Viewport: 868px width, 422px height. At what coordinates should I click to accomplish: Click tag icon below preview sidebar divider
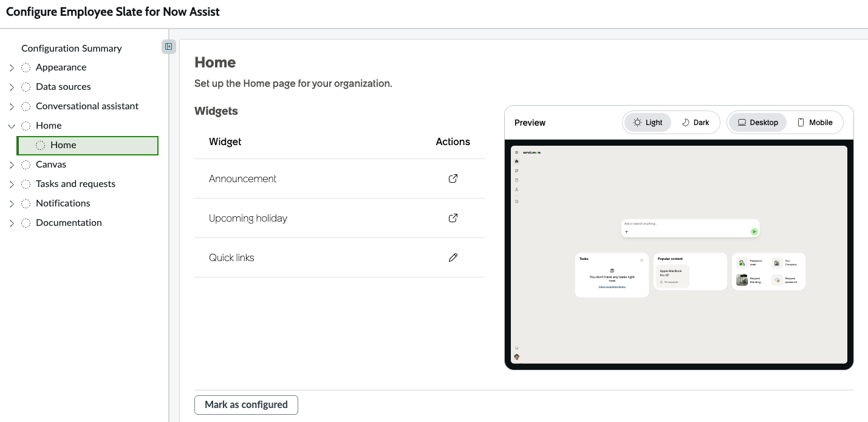[516, 201]
